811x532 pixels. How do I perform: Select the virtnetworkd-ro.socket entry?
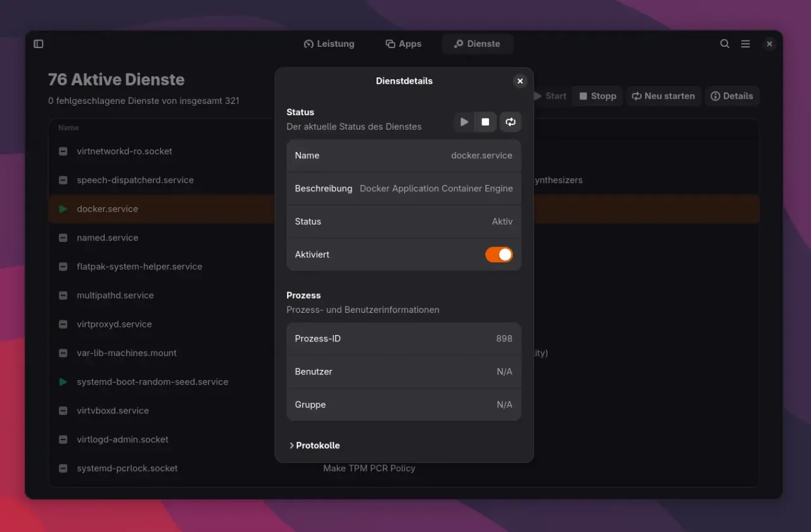pyautogui.click(x=124, y=151)
